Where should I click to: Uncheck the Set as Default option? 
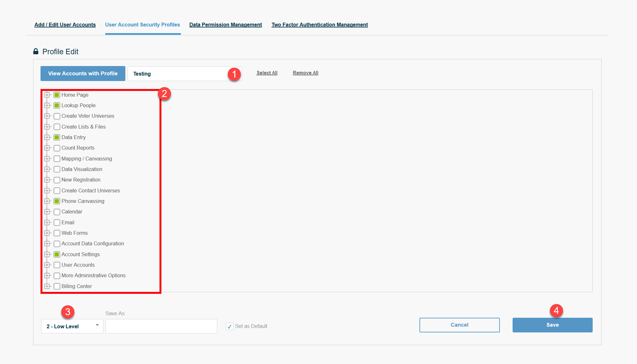click(x=229, y=326)
